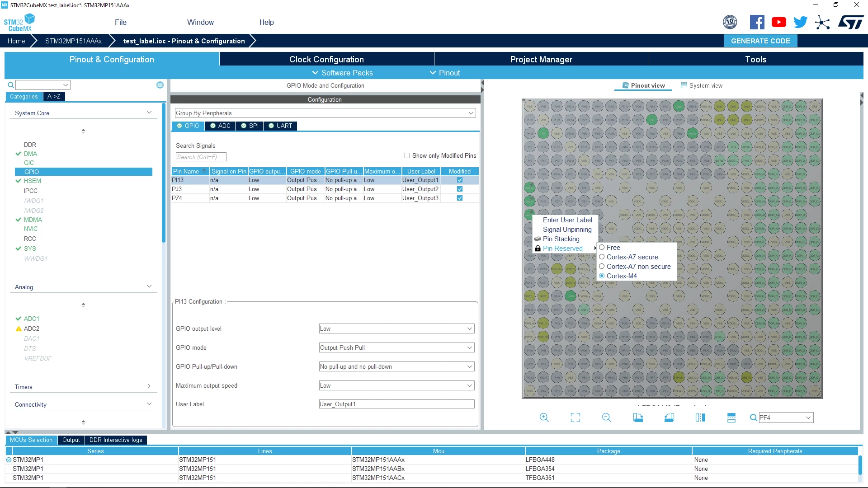Viewport: 868px width, 488px height.
Task: Open the GPIO mode dropdown
Action: click(x=396, y=347)
